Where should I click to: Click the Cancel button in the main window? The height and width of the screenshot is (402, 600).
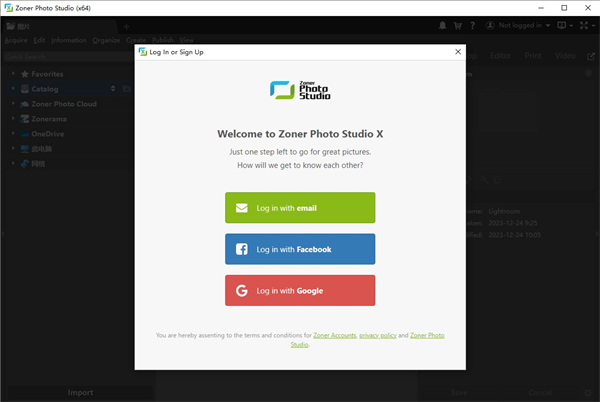540,393
